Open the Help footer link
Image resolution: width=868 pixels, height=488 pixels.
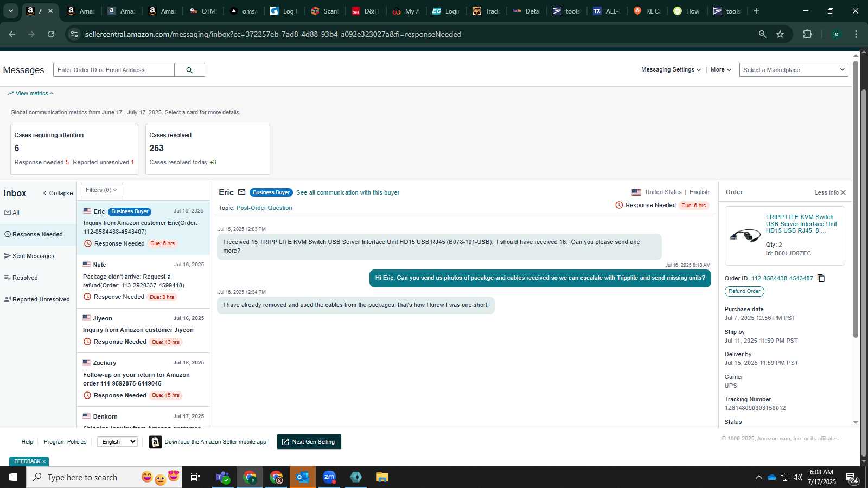tap(27, 442)
